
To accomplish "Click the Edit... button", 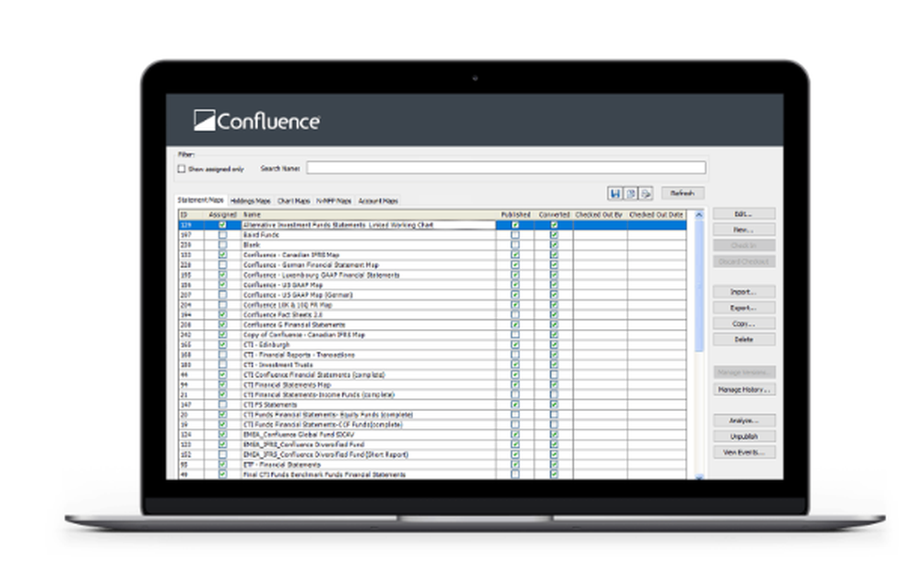I will tap(744, 214).
